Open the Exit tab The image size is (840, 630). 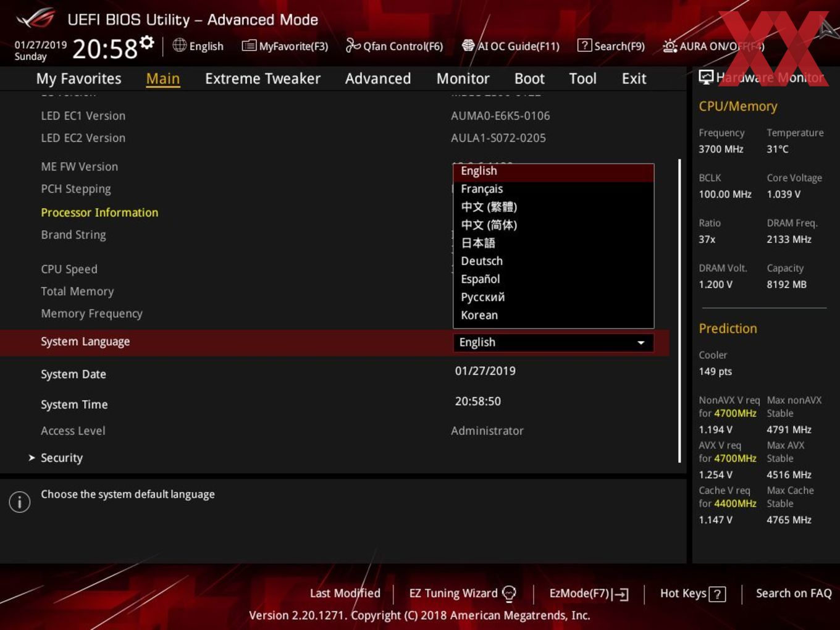[x=634, y=78]
